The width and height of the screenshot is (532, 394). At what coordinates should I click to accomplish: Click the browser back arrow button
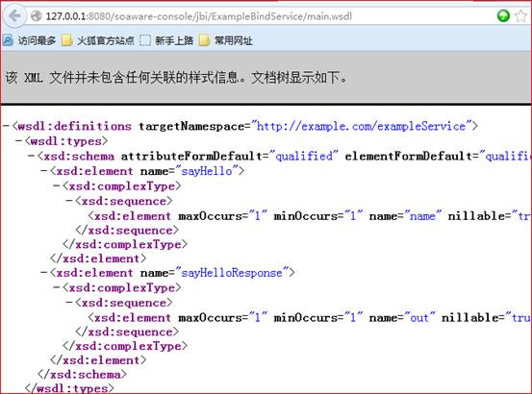tap(14, 16)
